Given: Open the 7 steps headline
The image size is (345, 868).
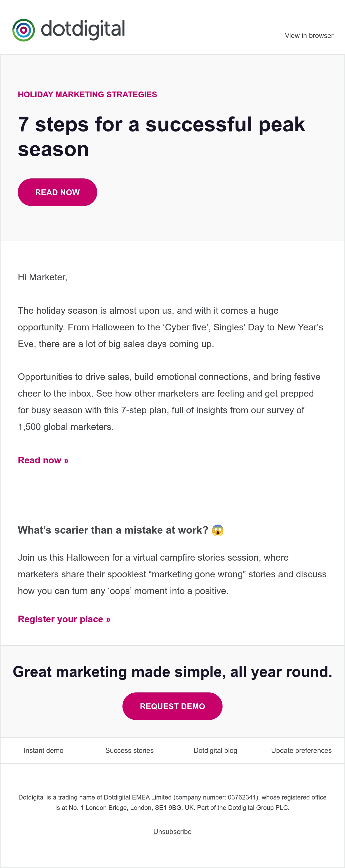Looking at the screenshot, I should (161, 136).
